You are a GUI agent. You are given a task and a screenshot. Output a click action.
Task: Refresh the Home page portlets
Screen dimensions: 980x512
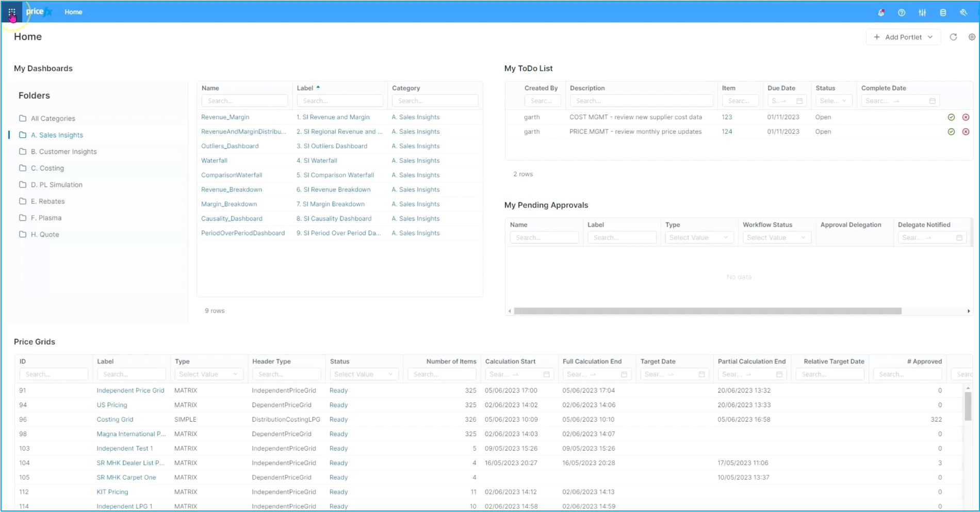pyautogui.click(x=953, y=37)
